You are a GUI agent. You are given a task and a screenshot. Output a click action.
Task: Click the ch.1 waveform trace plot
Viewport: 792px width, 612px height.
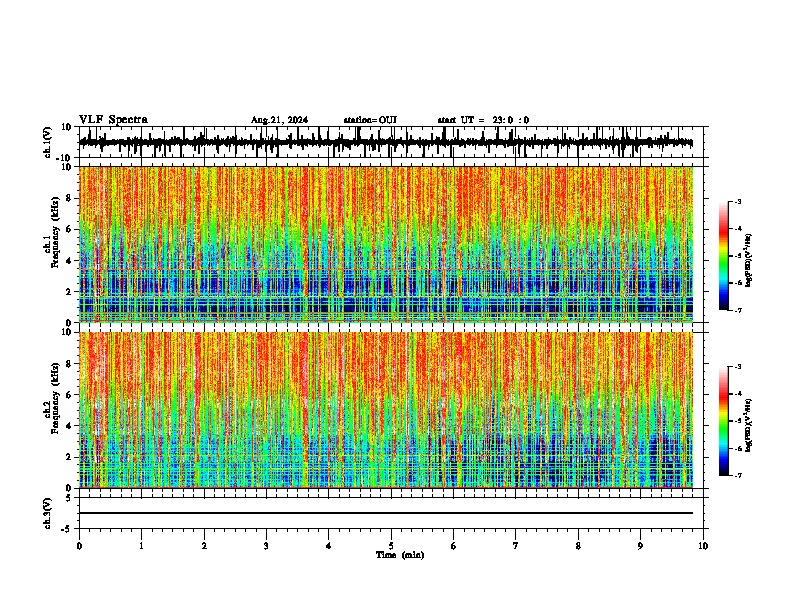(x=386, y=142)
